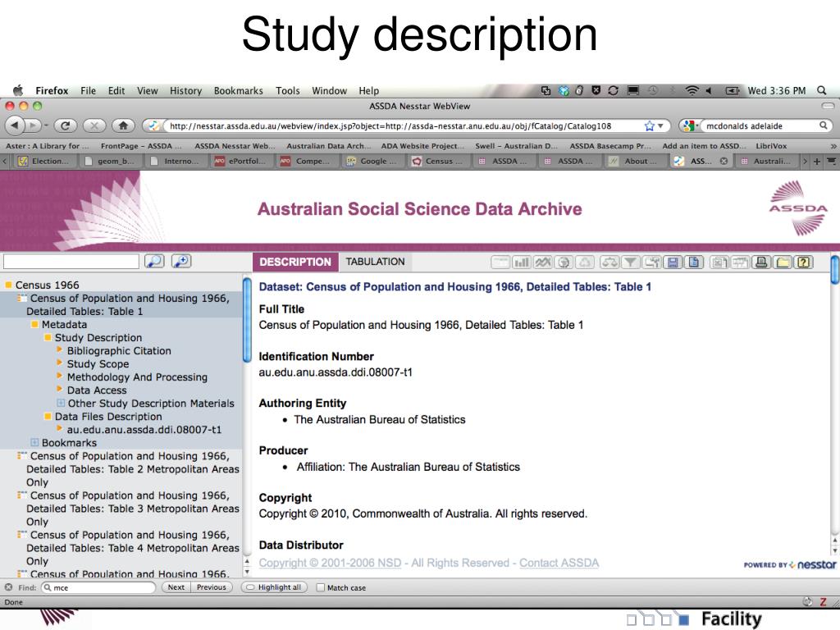Click the line graph toolbar icon

543,262
